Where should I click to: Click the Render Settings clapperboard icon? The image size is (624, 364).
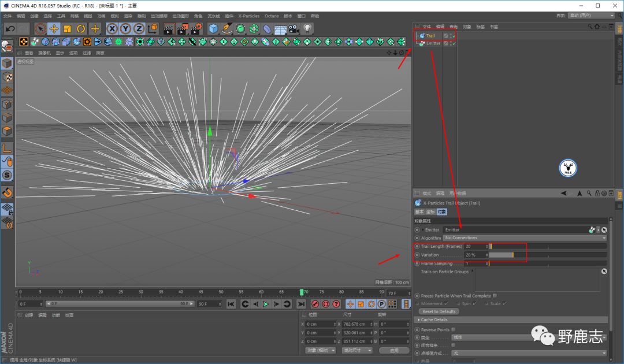click(196, 28)
